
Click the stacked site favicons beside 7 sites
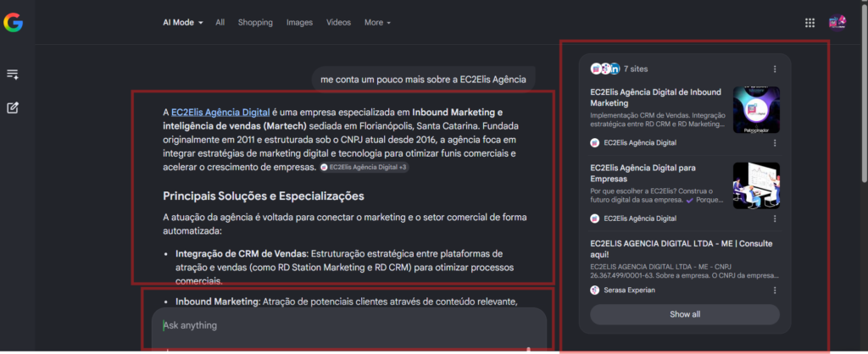coord(605,69)
